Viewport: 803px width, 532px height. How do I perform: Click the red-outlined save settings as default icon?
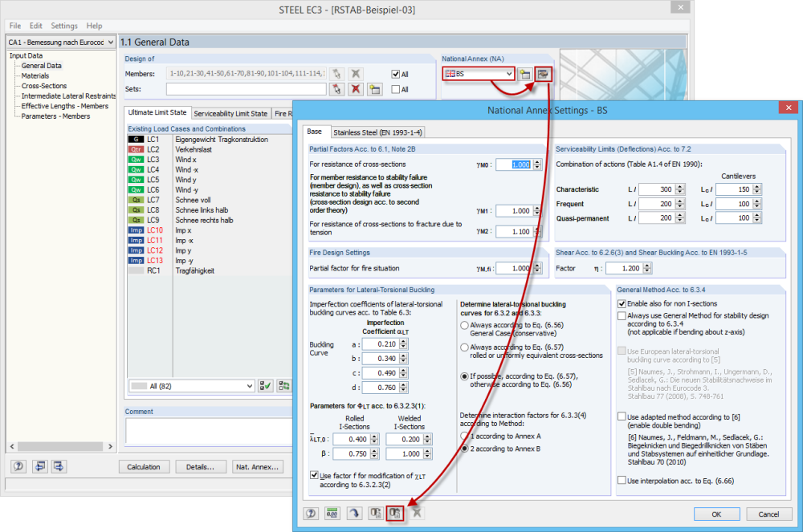(395, 513)
